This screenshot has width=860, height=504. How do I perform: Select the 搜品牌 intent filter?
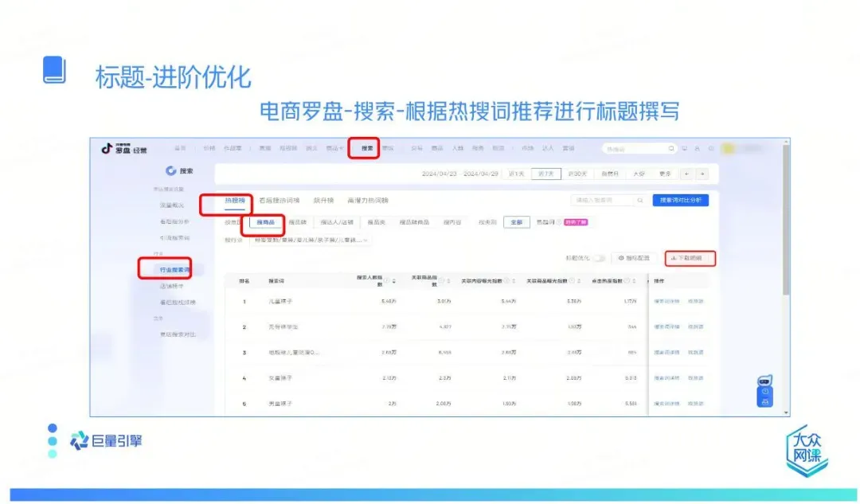pos(297,222)
